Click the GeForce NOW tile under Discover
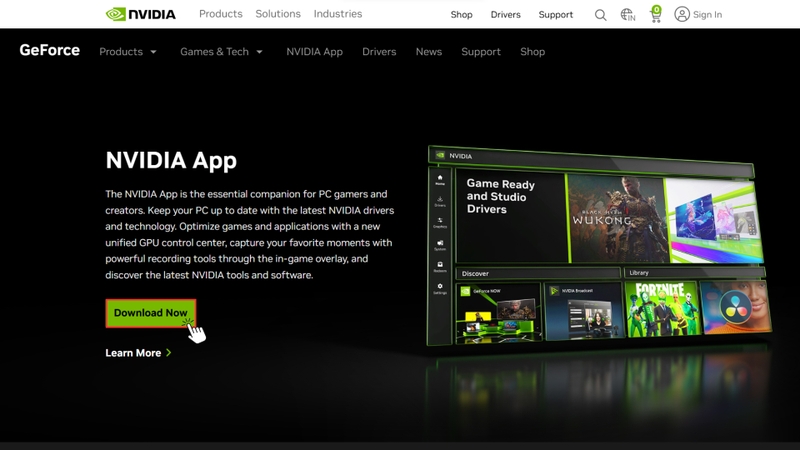The height and width of the screenshot is (450, 800). click(498, 312)
